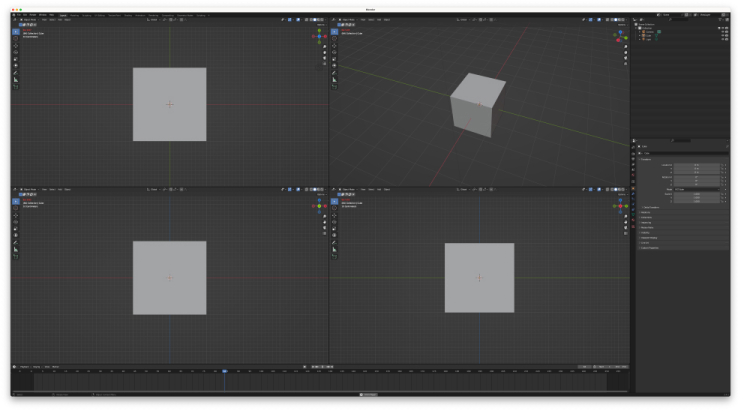Activate the Cursor tool in top-left viewport
Screen dimensions: 743x412
pos(16,38)
